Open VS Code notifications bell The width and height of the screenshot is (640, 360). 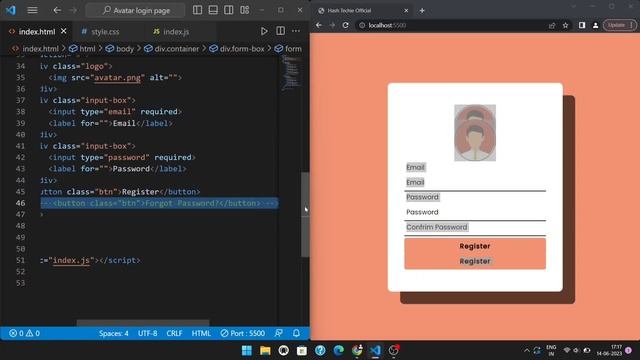(x=296, y=333)
